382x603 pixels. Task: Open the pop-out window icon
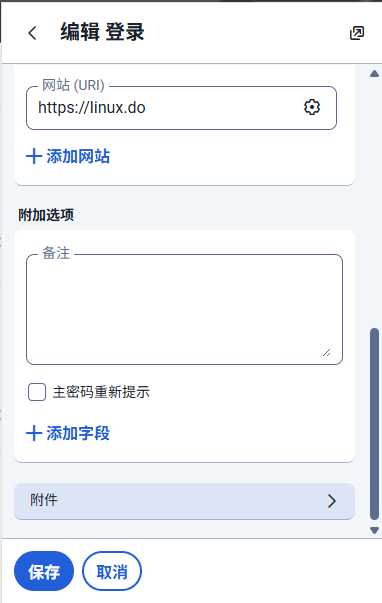point(357,33)
